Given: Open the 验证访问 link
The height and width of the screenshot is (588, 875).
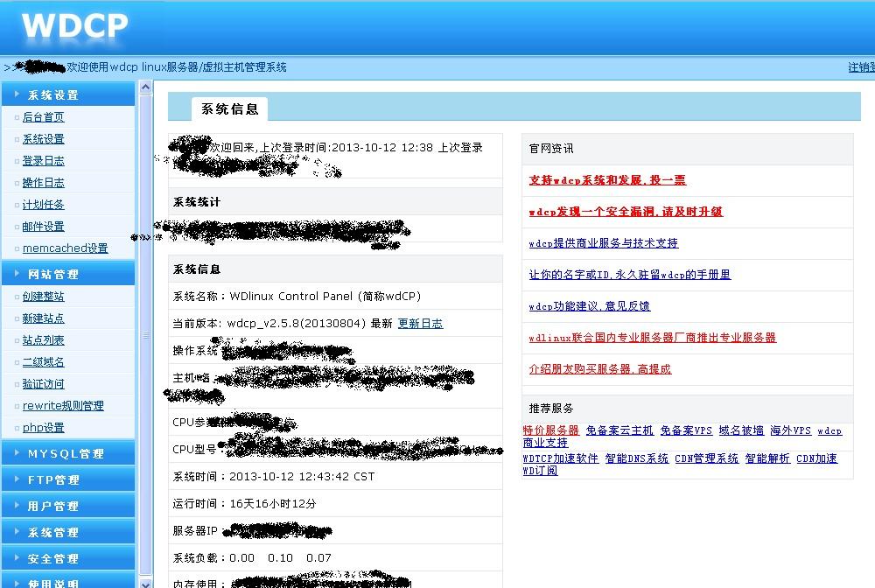Looking at the screenshot, I should tap(43, 384).
